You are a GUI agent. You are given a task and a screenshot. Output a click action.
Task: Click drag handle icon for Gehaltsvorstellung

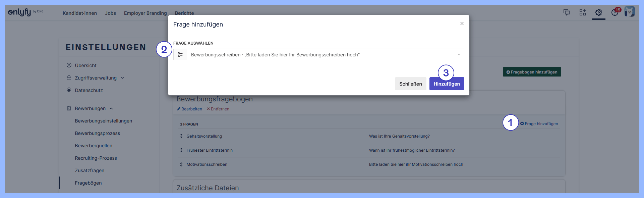click(181, 136)
